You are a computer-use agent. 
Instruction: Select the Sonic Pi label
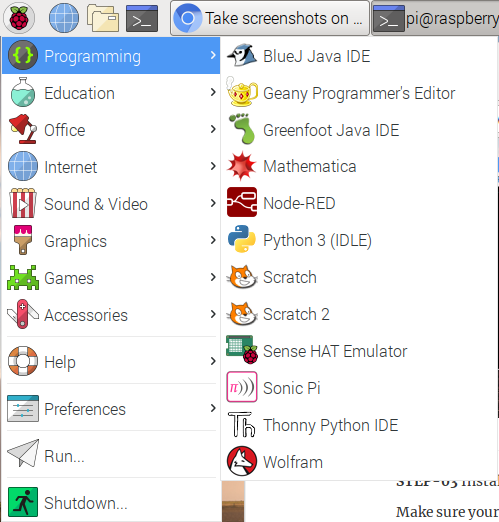coord(292,388)
